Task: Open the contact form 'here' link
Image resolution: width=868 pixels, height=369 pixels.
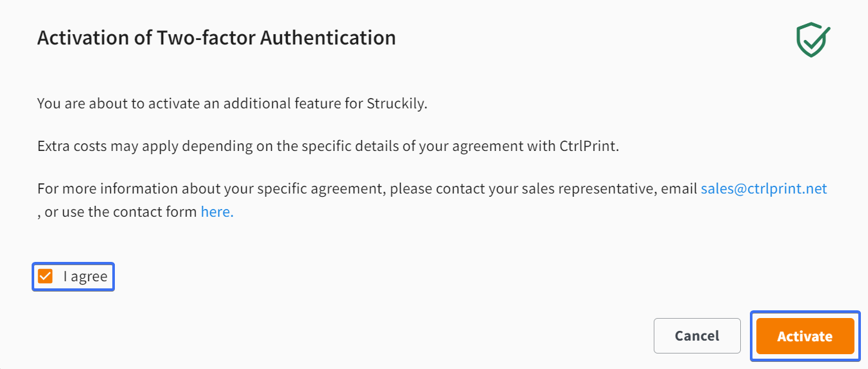Action: [217, 211]
